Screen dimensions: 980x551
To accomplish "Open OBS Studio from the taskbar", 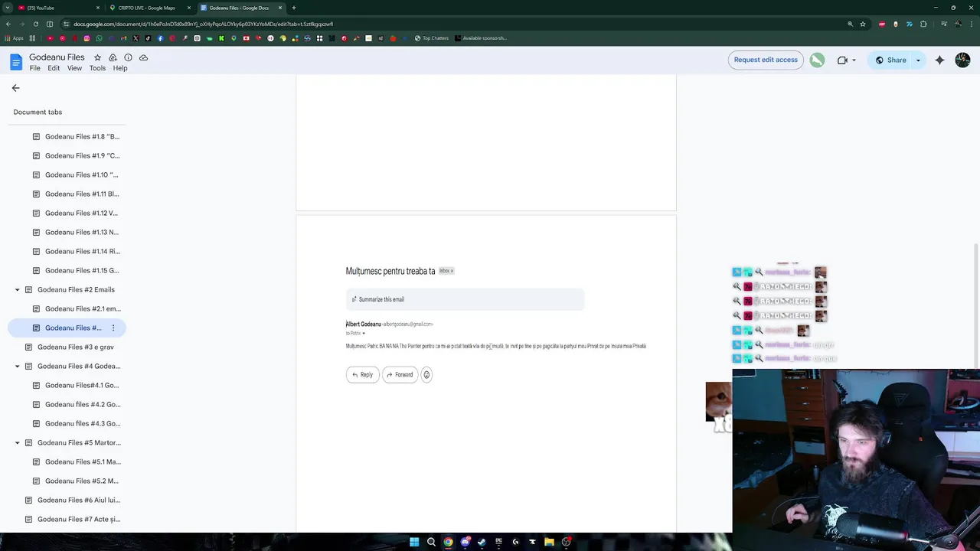I will (x=566, y=542).
